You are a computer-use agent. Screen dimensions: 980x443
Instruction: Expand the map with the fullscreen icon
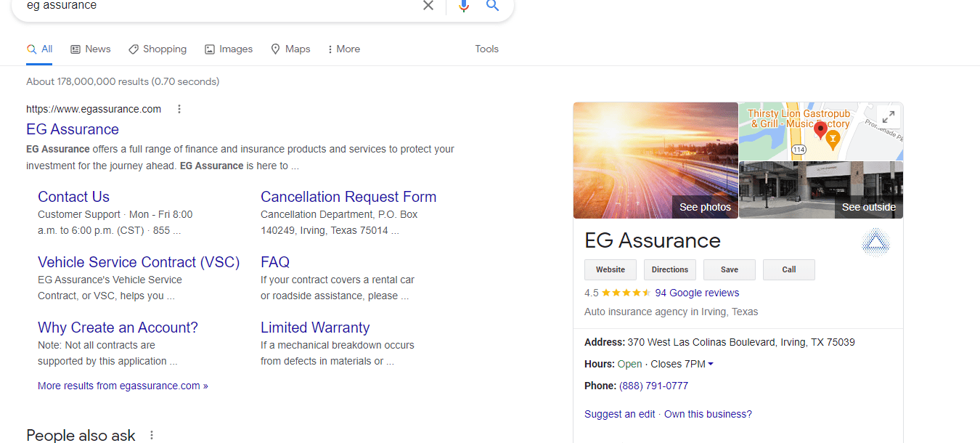click(887, 118)
